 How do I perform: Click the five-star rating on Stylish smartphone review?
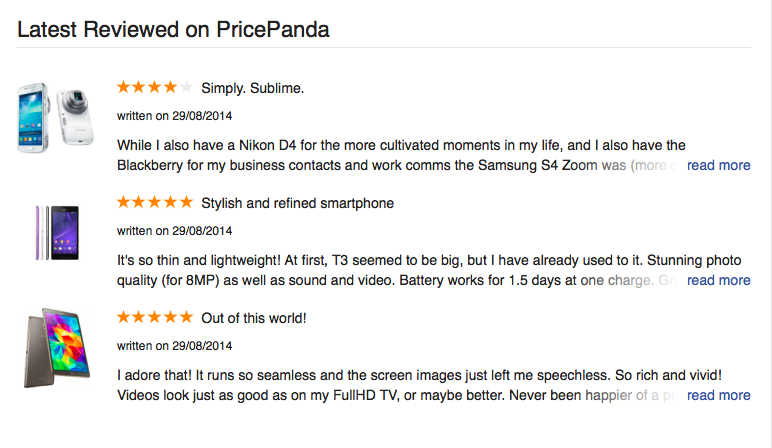tap(155, 203)
